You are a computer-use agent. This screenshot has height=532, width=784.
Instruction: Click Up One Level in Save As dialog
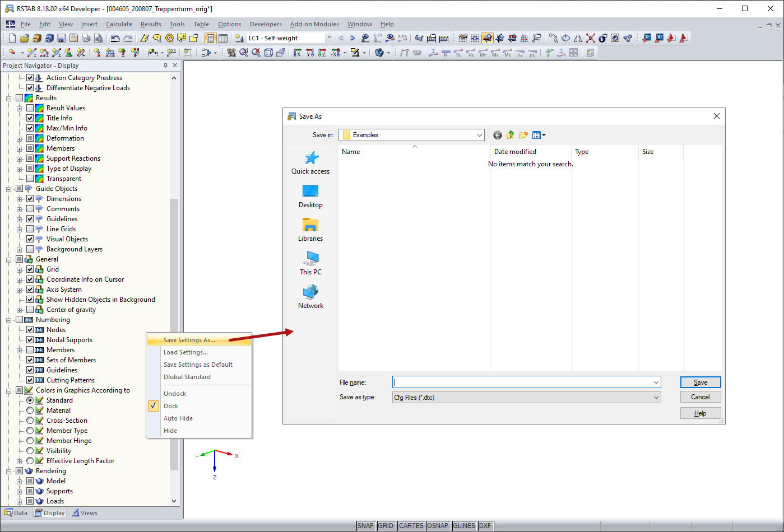[510, 135]
